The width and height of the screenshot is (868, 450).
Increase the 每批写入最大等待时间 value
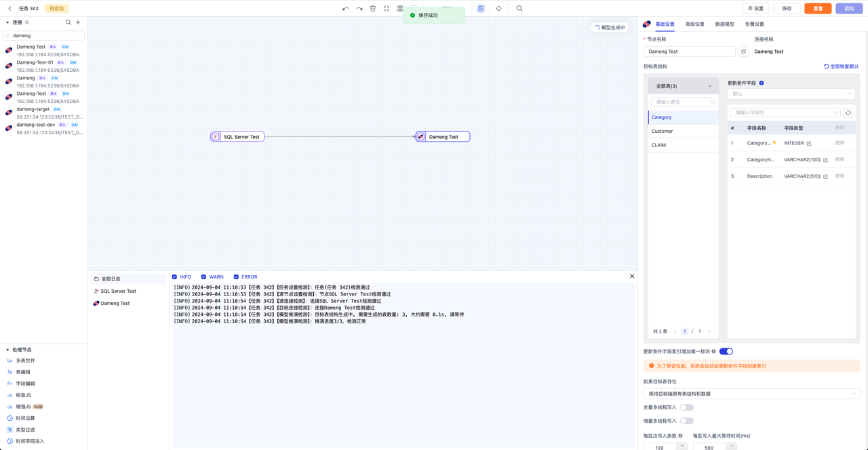[x=731, y=445]
